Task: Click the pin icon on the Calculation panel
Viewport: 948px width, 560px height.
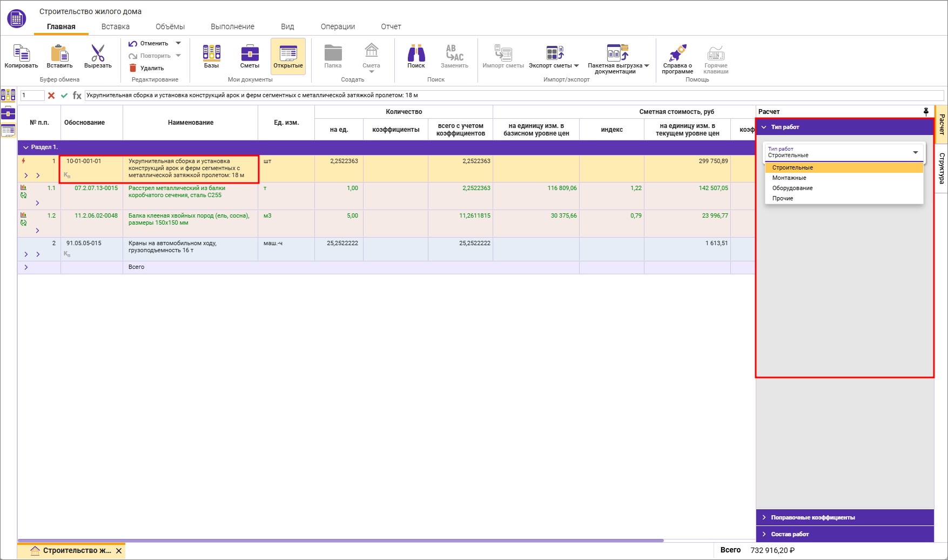Action: click(926, 112)
